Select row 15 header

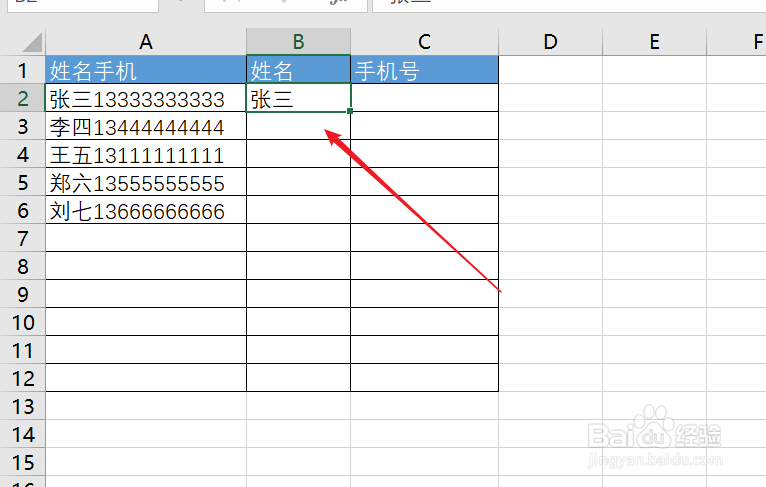[x=22, y=462]
